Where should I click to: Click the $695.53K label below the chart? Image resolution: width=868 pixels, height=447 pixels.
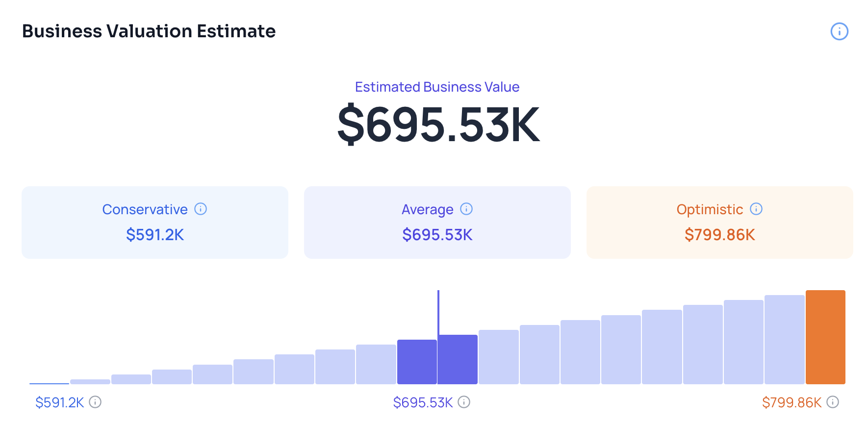[x=423, y=402]
